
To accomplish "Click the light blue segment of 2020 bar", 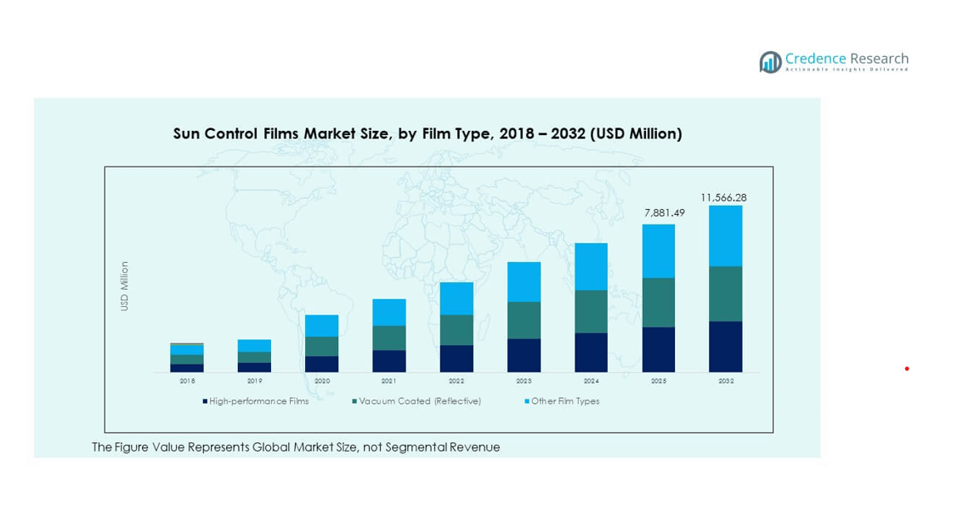I will point(321,326).
